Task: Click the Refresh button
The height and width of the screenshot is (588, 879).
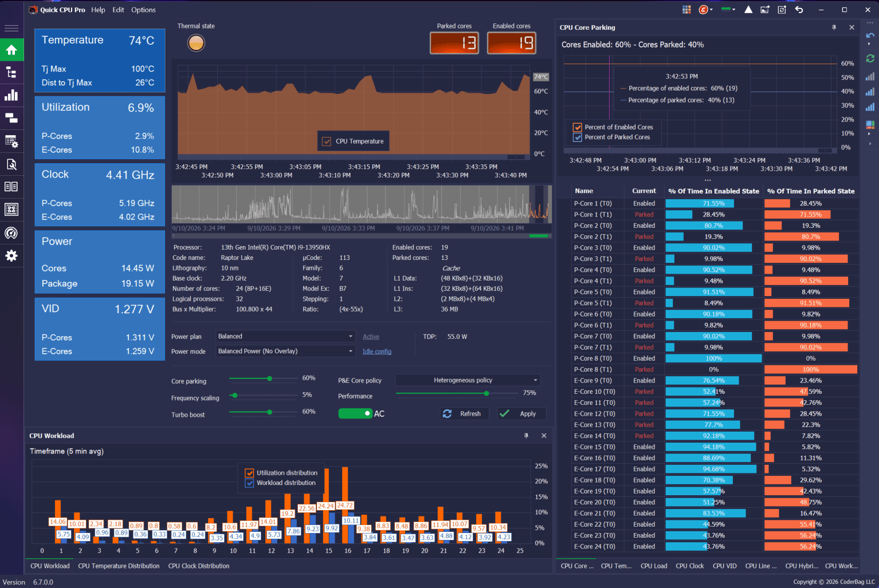Action: pyautogui.click(x=464, y=413)
